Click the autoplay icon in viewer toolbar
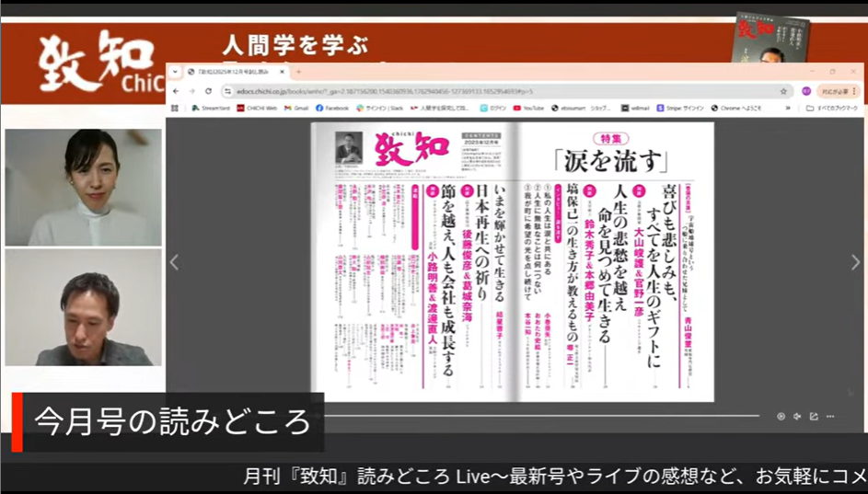Image resolution: width=868 pixels, height=494 pixels. (x=781, y=416)
